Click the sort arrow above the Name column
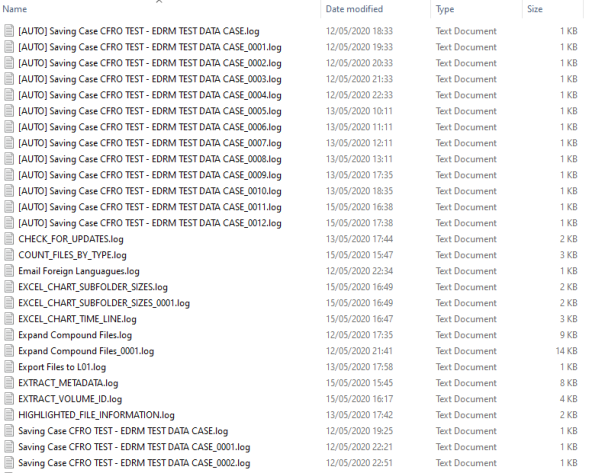 click(x=159, y=2)
